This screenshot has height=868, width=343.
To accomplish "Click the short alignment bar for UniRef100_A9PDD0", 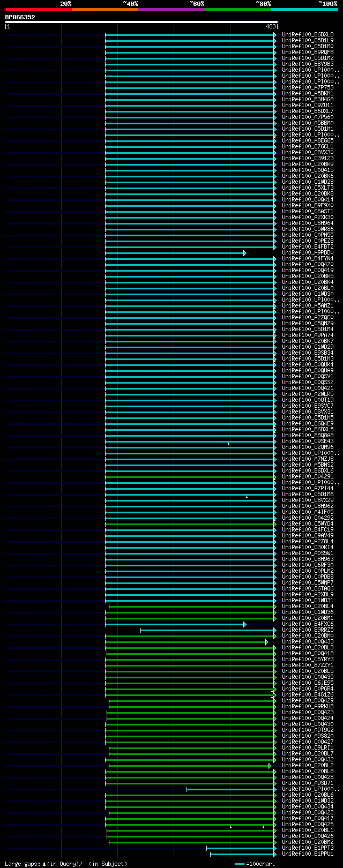I will pos(175,253).
